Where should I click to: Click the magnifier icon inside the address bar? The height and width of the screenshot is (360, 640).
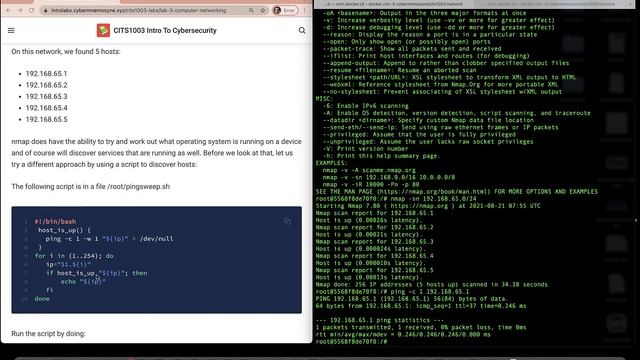click(251, 10)
